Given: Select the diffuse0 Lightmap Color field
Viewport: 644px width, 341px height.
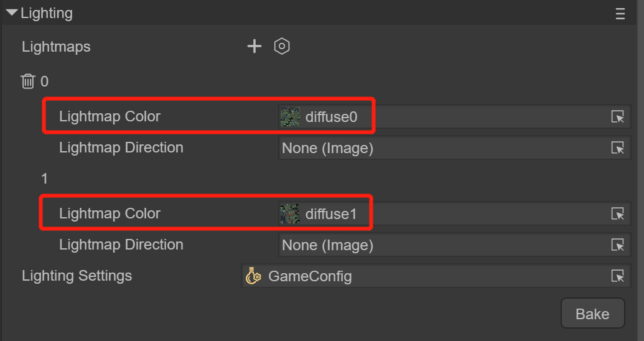Looking at the screenshot, I should tap(448, 116).
